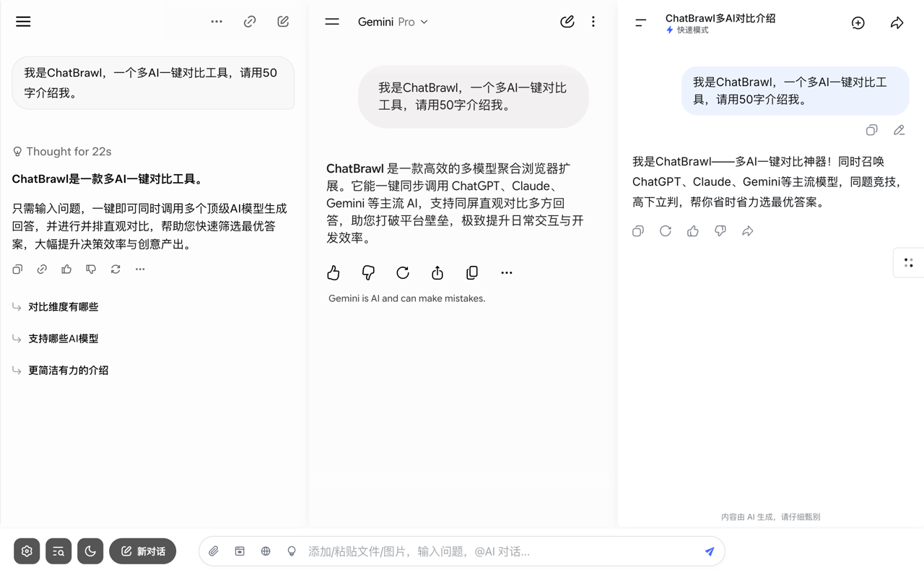924x578 pixels.
Task: Toggle web search with the globe icon
Action: (x=266, y=551)
